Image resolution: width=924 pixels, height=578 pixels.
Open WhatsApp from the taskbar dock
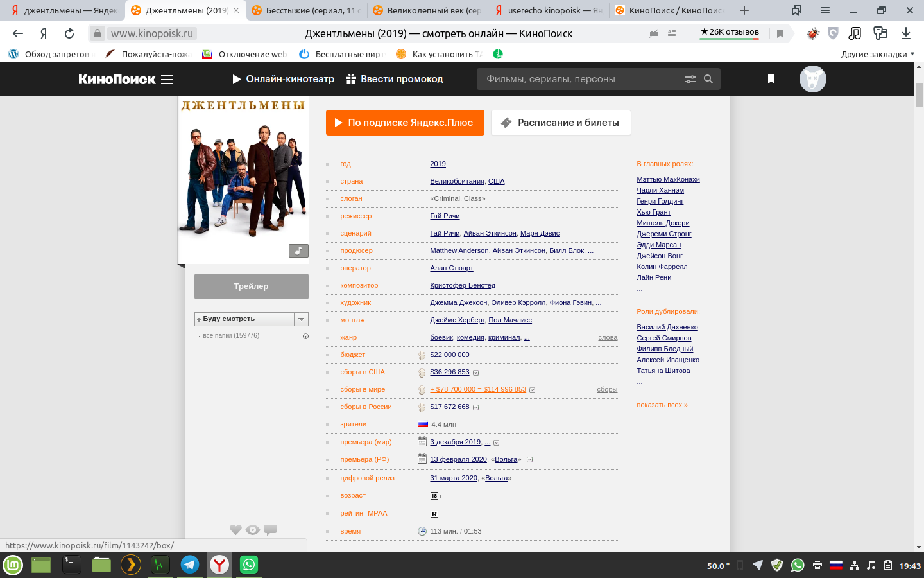[248, 565]
